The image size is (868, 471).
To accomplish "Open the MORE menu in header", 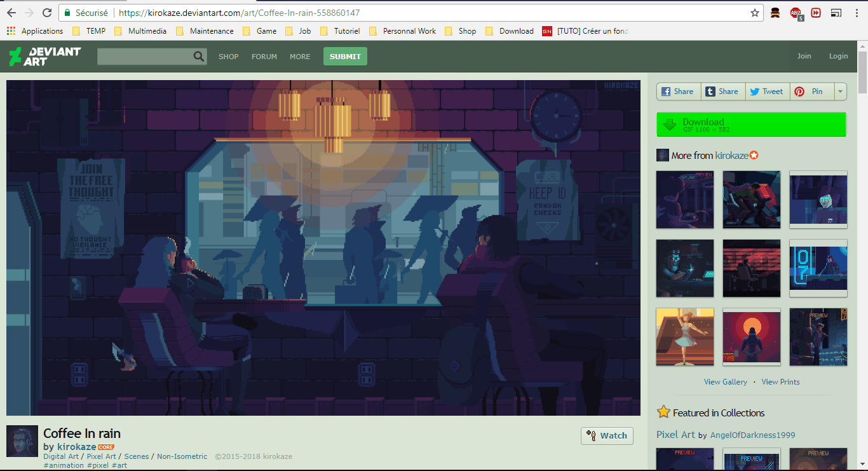I will point(300,57).
